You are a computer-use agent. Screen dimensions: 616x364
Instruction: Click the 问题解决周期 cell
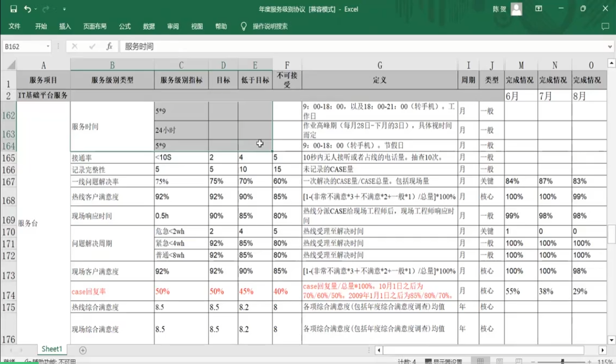[112, 243]
